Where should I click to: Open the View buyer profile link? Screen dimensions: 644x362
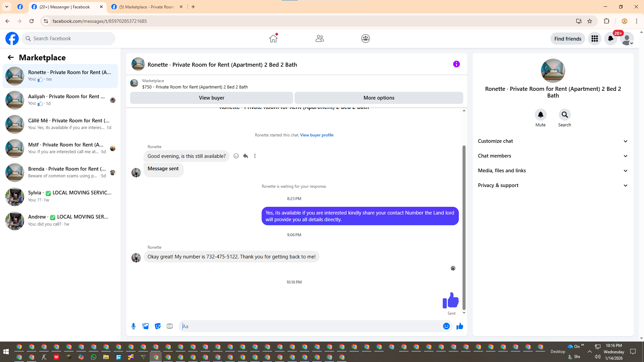click(317, 135)
